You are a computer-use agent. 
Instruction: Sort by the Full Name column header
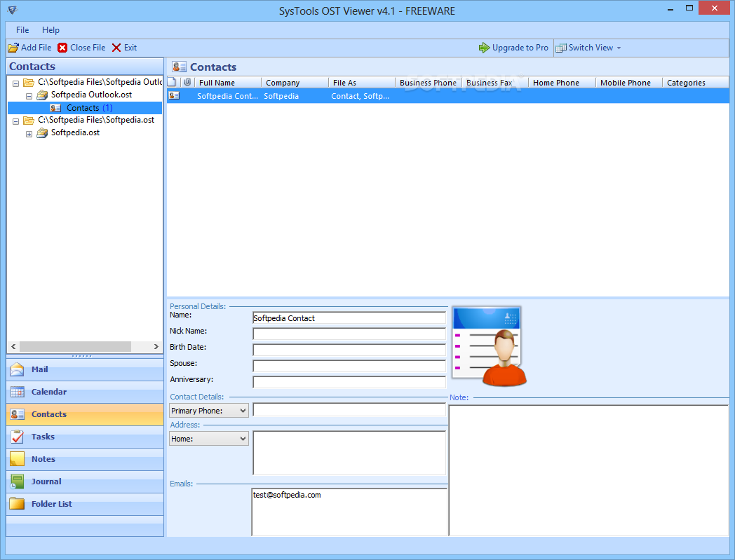(x=227, y=83)
